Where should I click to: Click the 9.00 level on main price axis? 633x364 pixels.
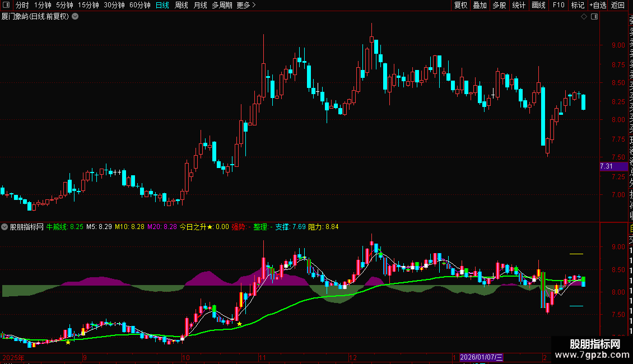[x=618, y=45]
